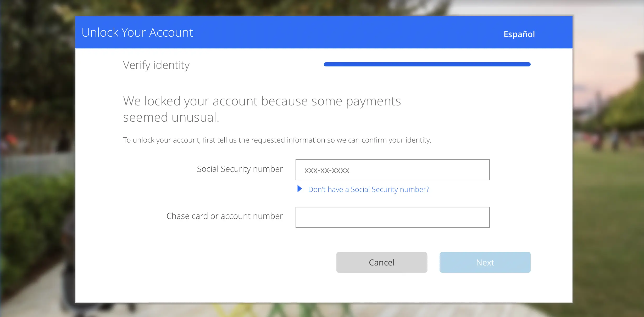The image size is (644, 317).
Task: Click the "Chase card or account number" label
Action: click(224, 216)
